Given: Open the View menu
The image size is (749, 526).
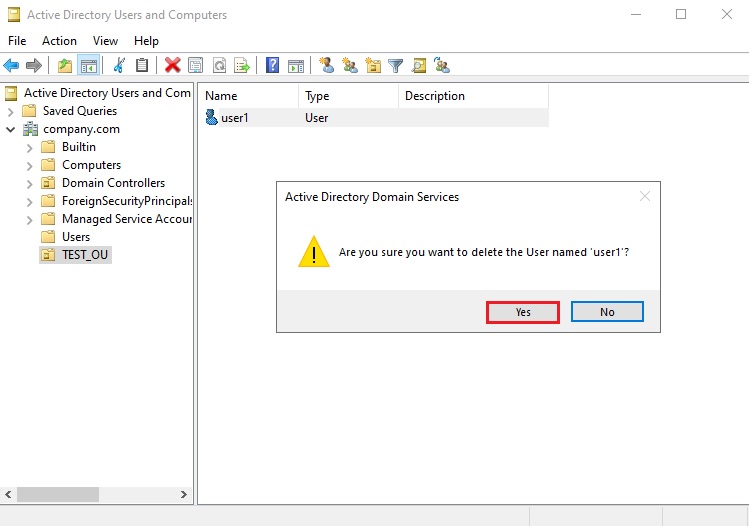Looking at the screenshot, I should pos(105,41).
